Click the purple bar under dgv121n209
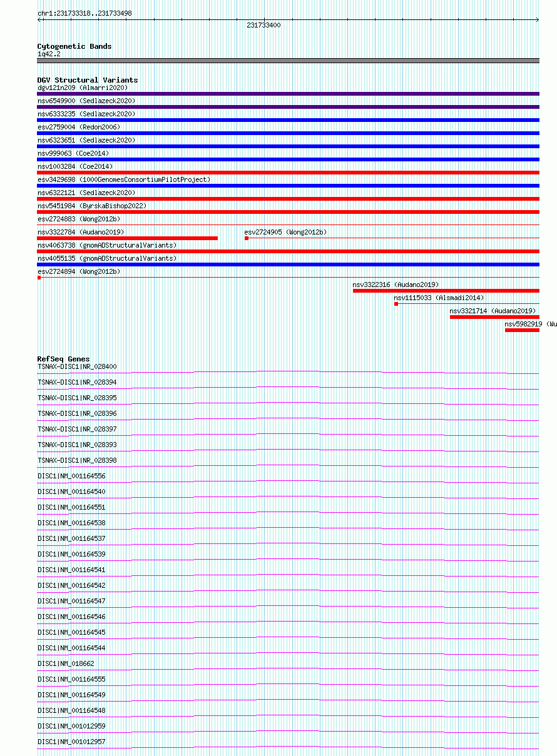 click(289, 94)
